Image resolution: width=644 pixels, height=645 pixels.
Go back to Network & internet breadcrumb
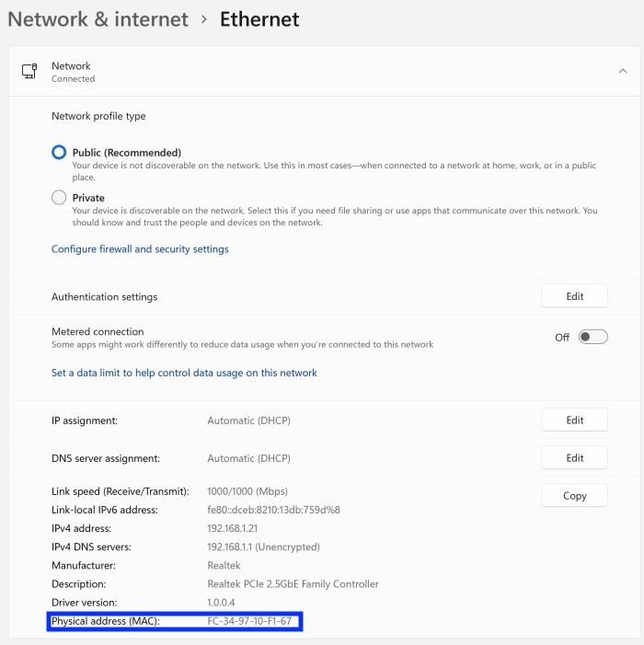(x=98, y=18)
